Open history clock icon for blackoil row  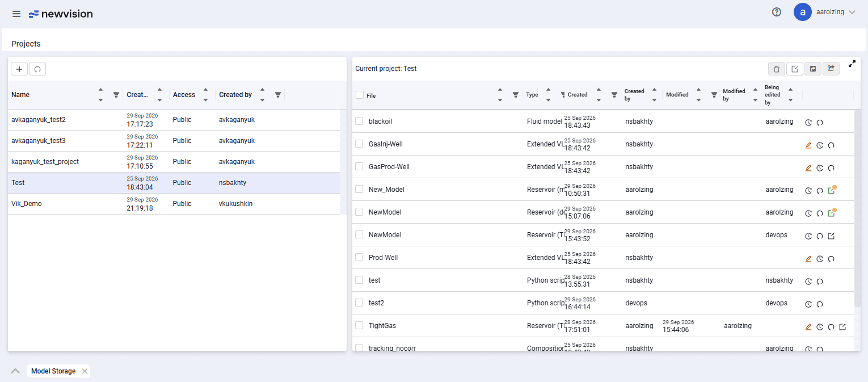tap(808, 123)
